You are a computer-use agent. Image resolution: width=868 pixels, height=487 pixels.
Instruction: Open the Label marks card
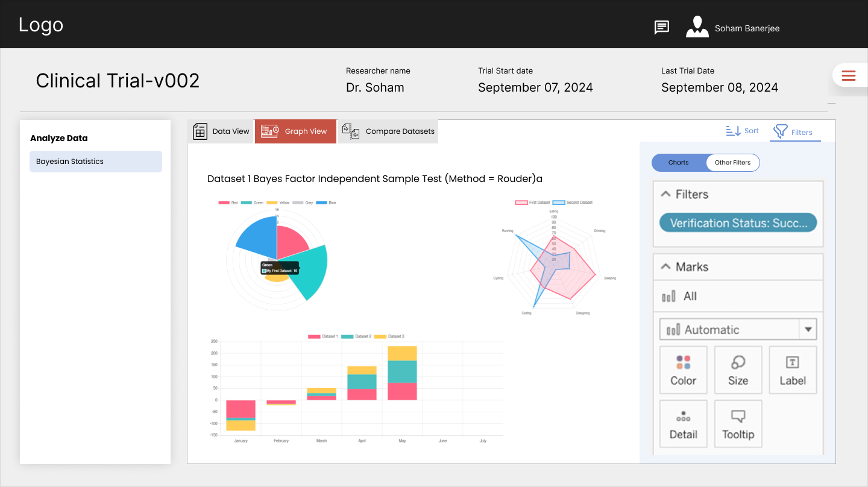(792, 370)
